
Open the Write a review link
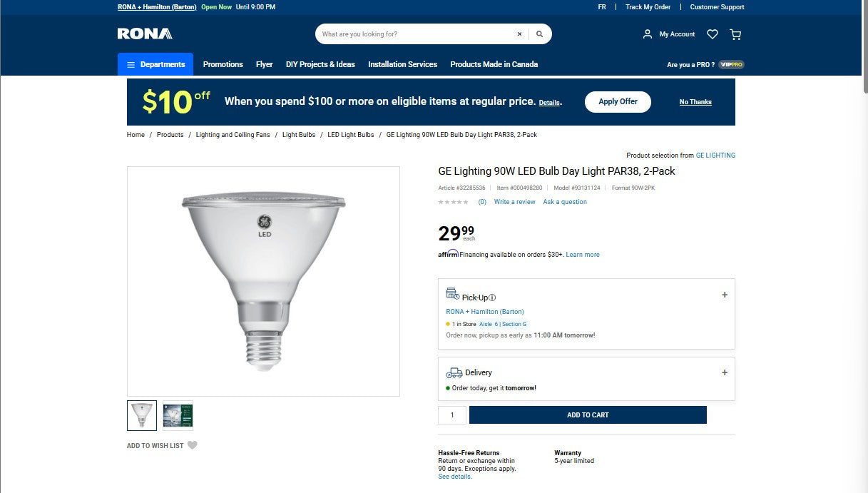514,201
